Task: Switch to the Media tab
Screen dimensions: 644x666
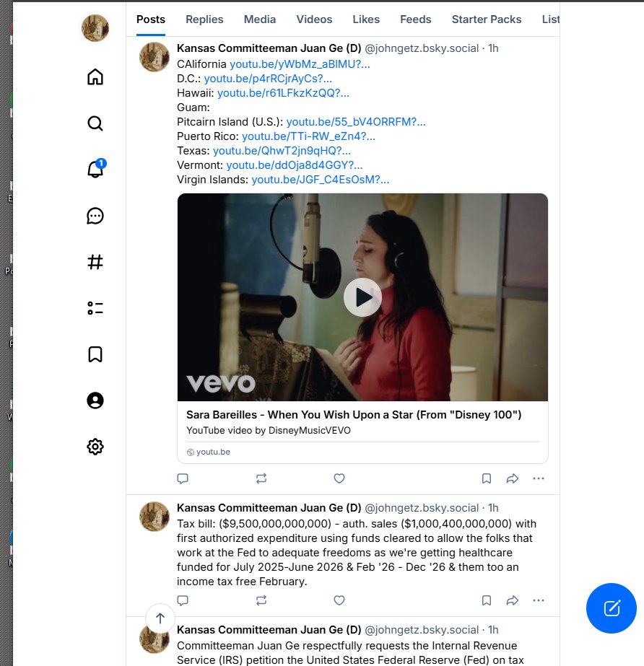Action: 260,19
